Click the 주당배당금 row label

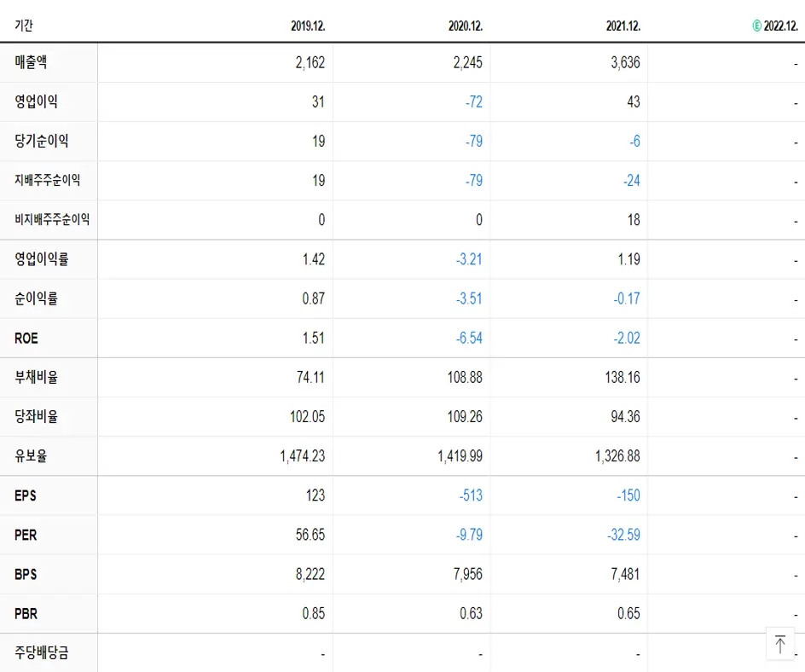pos(42,653)
